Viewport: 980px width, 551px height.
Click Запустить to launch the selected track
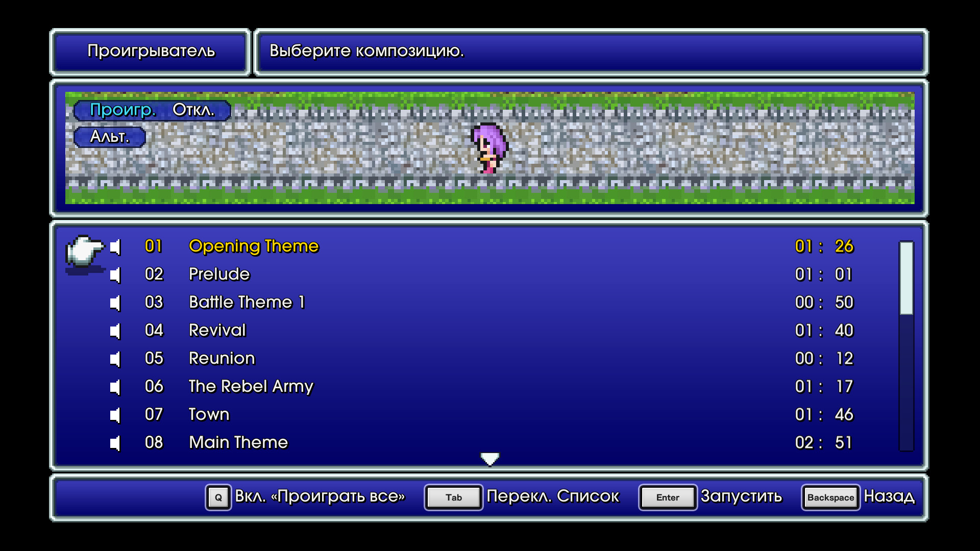click(x=741, y=496)
